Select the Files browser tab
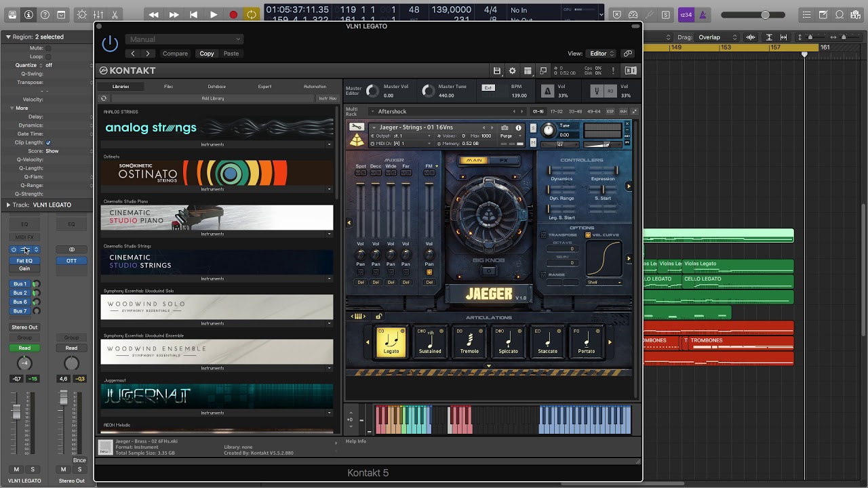The height and width of the screenshot is (488, 868). click(168, 87)
